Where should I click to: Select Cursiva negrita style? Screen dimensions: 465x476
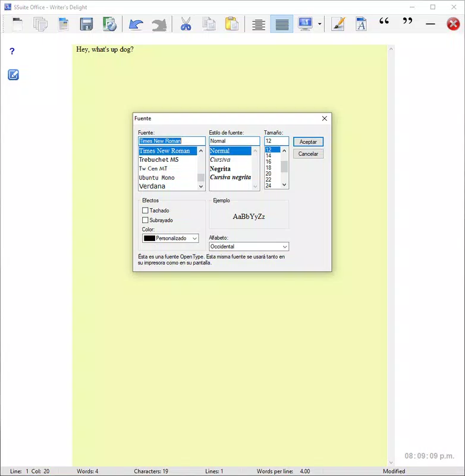pos(230,177)
